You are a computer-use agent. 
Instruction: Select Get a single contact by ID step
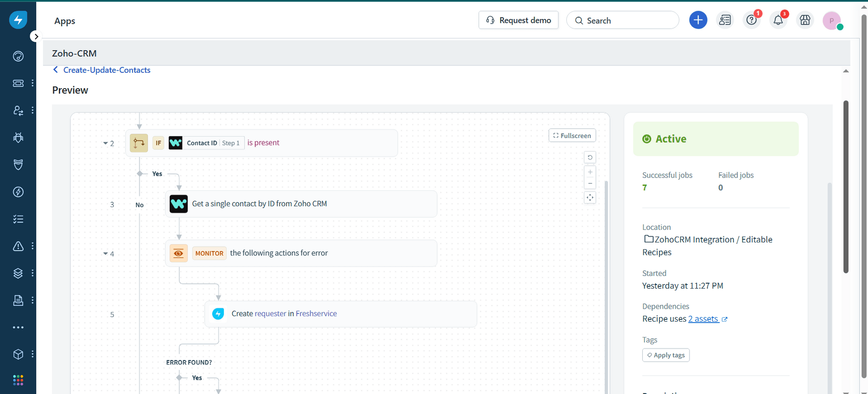[x=301, y=204]
